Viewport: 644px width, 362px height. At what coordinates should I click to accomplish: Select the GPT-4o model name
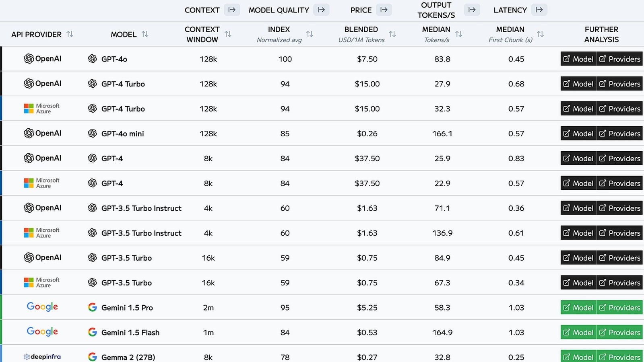[x=114, y=59]
